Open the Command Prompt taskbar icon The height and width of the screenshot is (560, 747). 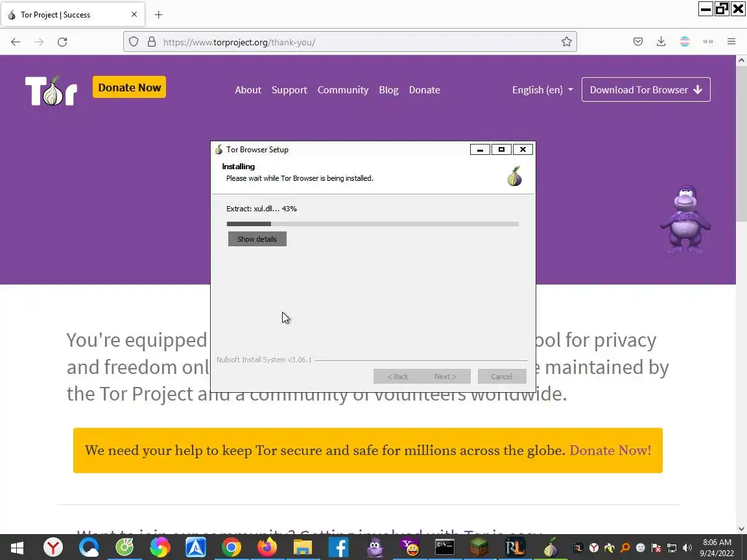click(x=445, y=548)
